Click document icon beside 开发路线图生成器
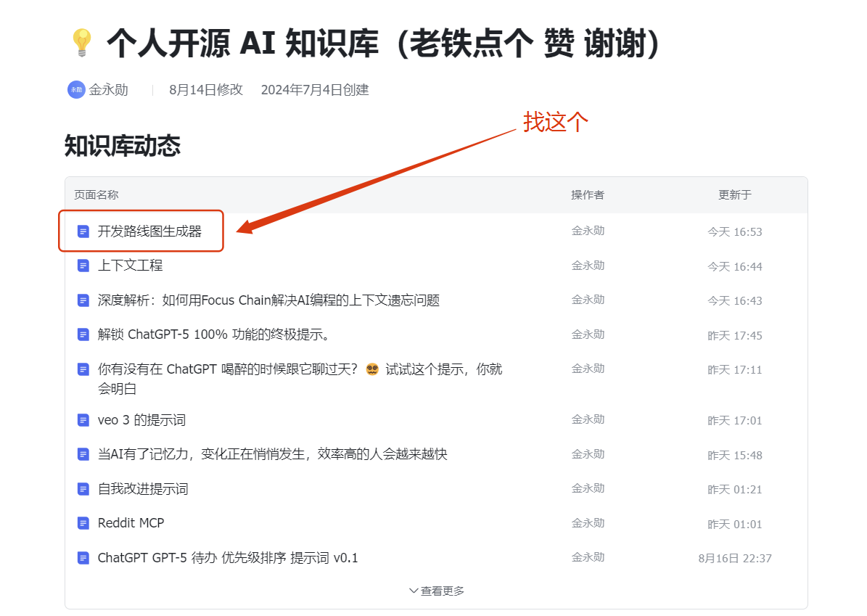Image resolution: width=867 pixels, height=616 pixels. [83, 231]
